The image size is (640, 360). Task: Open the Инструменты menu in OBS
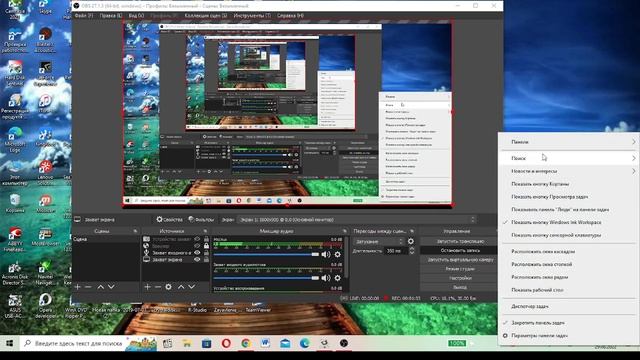click(x=252, y=16)
